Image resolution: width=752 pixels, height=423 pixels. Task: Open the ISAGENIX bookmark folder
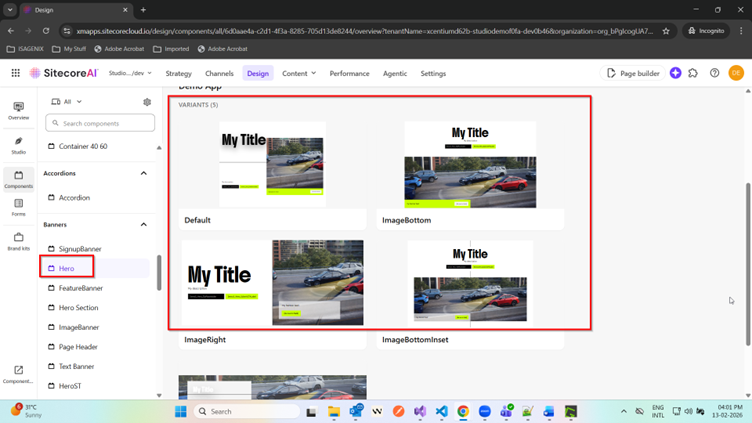coord(25,49)
